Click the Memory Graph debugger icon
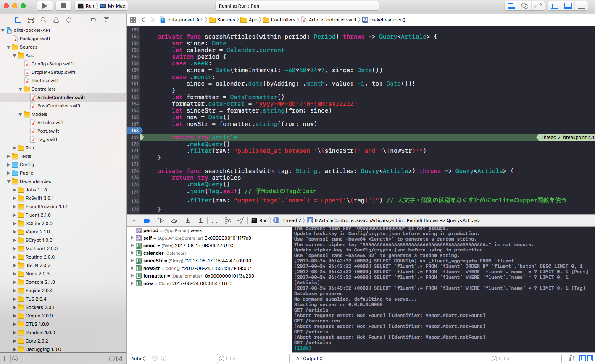Viewport: 595px width, 364px height. tap(227, 220)
